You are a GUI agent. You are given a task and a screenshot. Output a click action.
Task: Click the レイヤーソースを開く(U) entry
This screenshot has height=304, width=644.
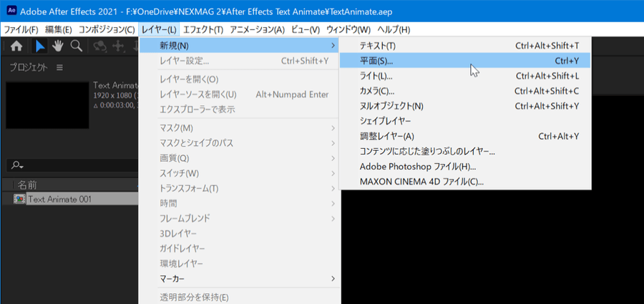point(239,94)
